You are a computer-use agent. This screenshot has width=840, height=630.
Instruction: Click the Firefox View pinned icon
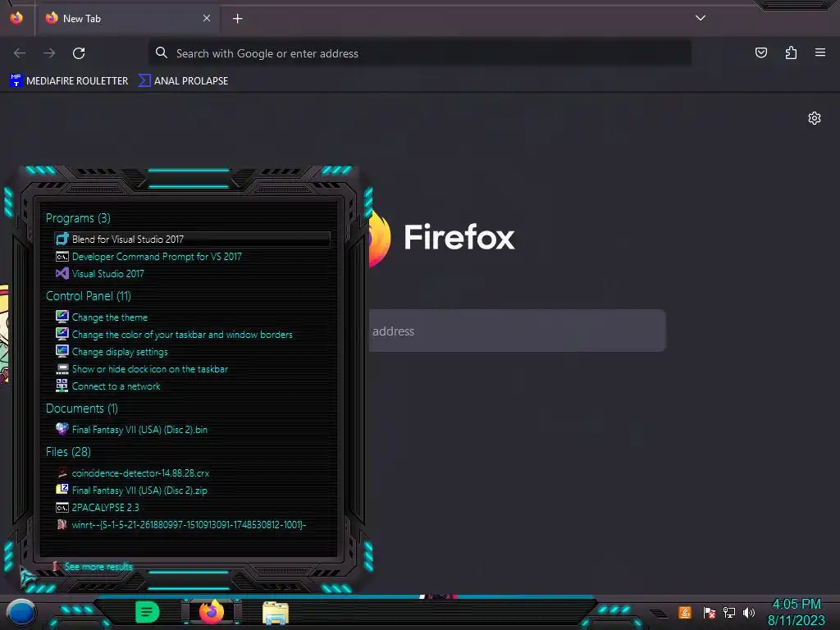(16, 18)
